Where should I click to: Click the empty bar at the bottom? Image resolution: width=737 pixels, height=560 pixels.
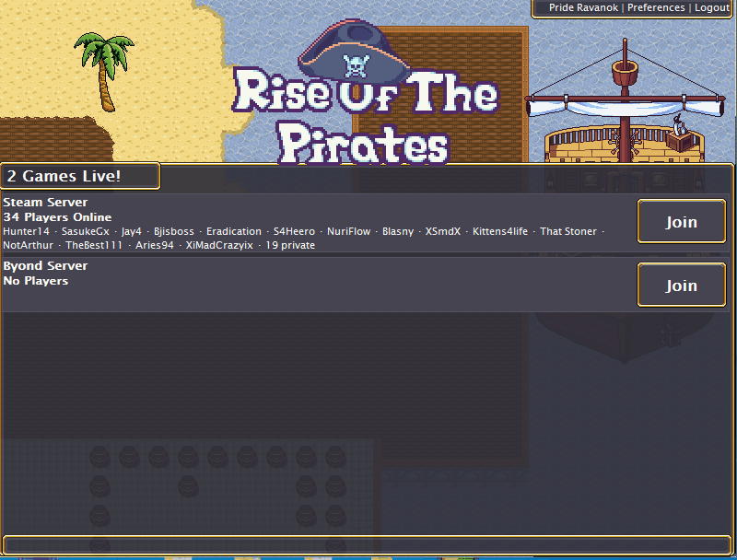[367, 544]
